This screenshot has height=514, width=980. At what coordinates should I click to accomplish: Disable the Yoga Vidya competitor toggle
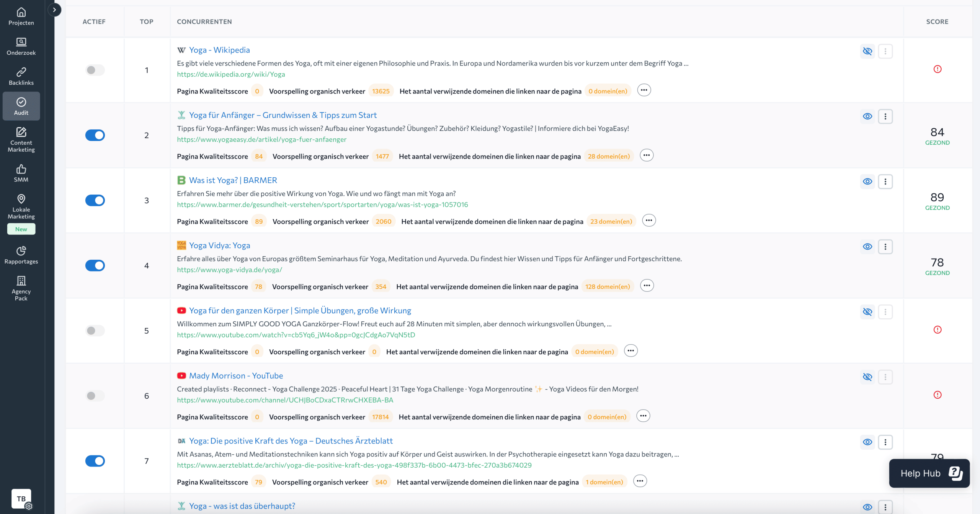(95, 265)
